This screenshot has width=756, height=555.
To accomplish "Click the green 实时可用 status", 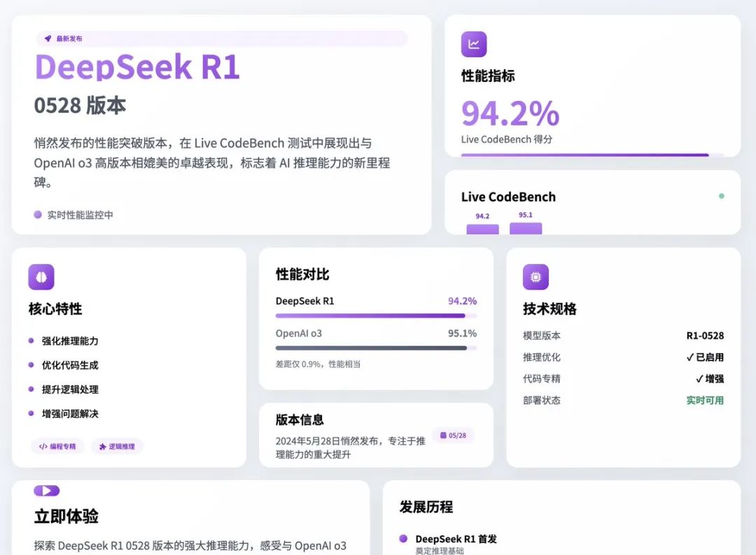I will click(706, 400).
